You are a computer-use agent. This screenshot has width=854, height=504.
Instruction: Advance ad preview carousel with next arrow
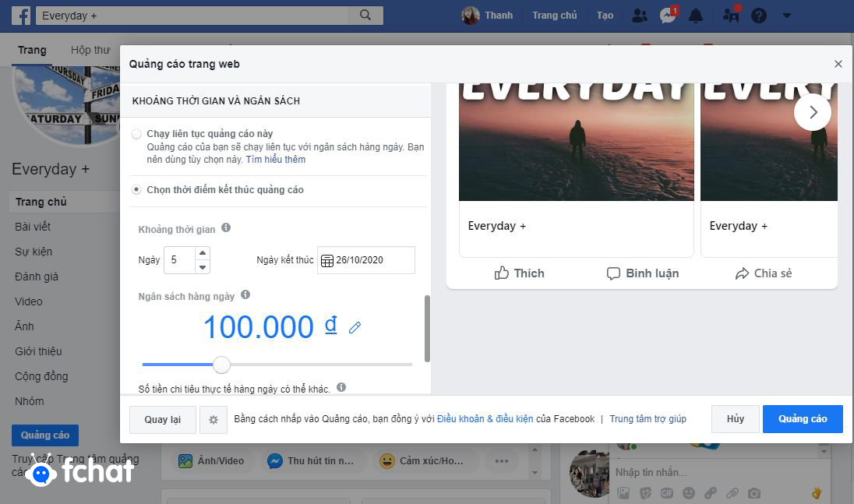[x=813, y=112]
